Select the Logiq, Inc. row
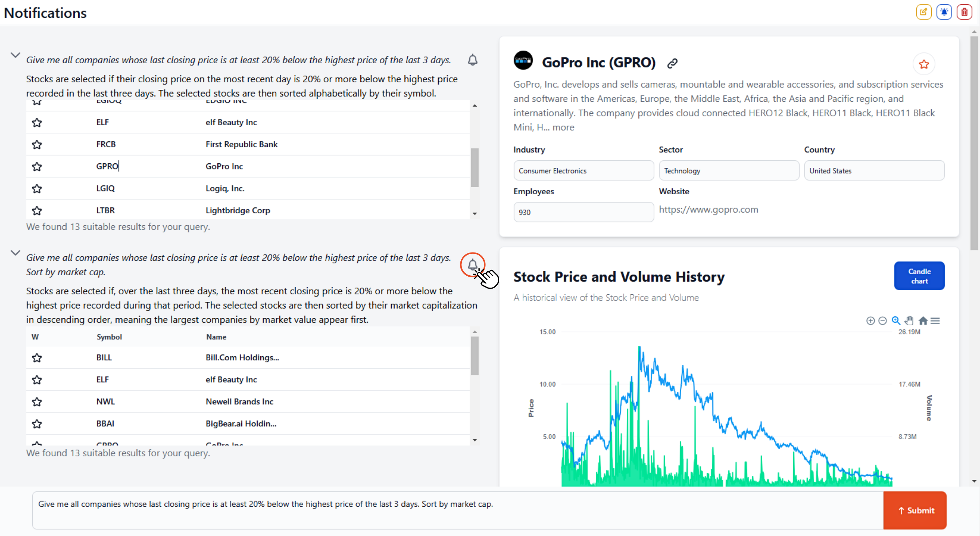Image resolution: width=980 pixels, height=536 pixels. pyautogui.click(x=248, y=188)
